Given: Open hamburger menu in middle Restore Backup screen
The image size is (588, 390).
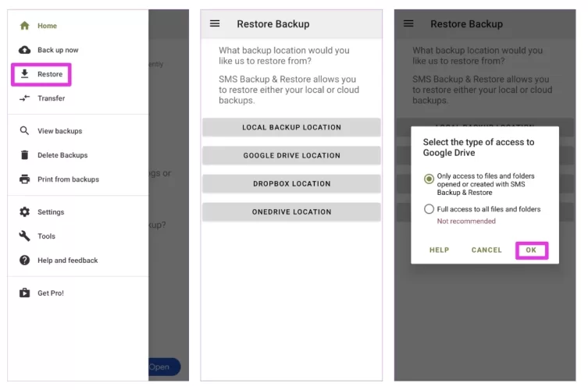Looking at the screenshot, I should 215,23.
